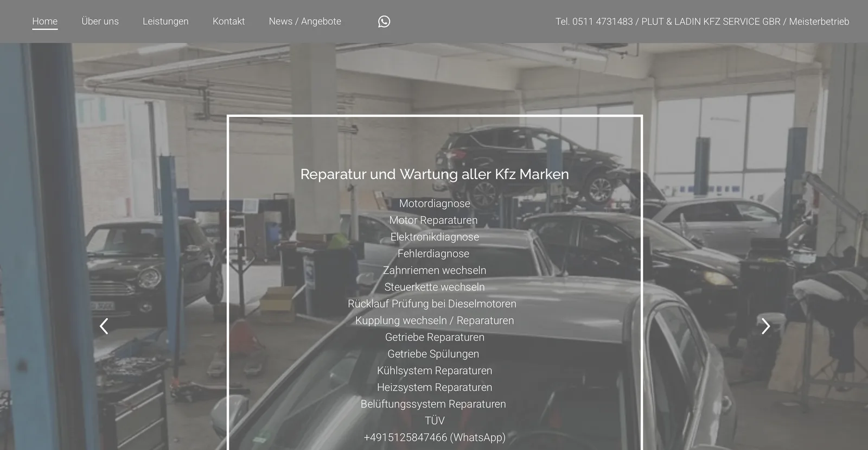Advance to next slide with right arrow
The height and width of the screenshot is (450, 868).
[765, 326]
